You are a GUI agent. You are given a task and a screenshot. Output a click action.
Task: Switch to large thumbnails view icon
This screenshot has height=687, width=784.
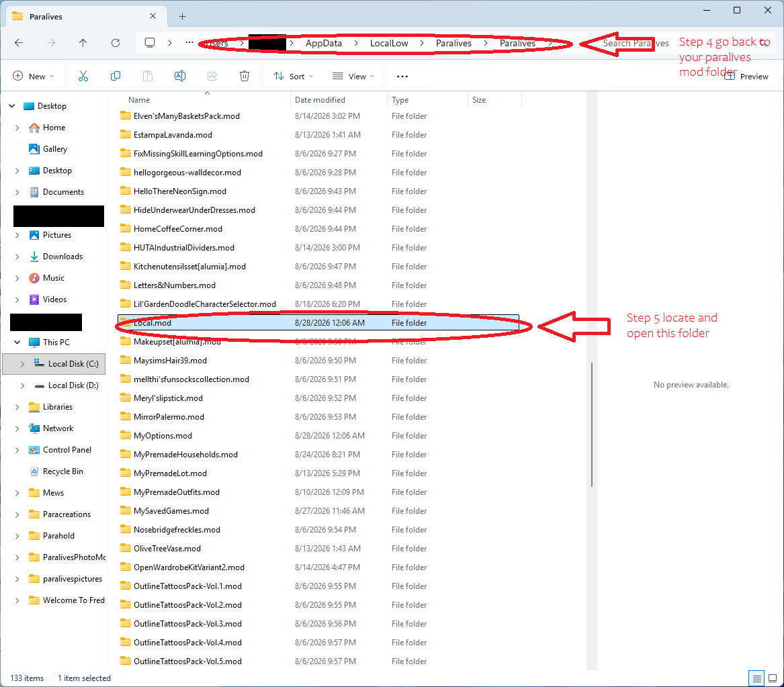(x=773, y=678)
